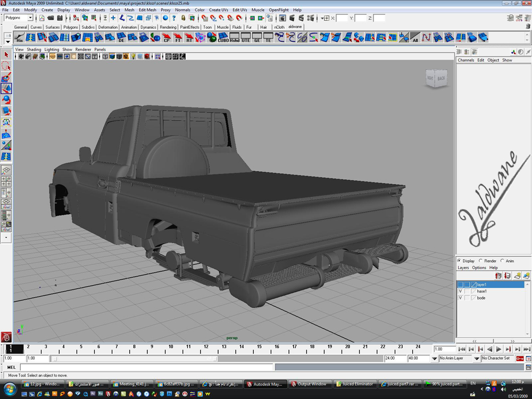Click the play backward button
The image size is (532, 399).
489,349
